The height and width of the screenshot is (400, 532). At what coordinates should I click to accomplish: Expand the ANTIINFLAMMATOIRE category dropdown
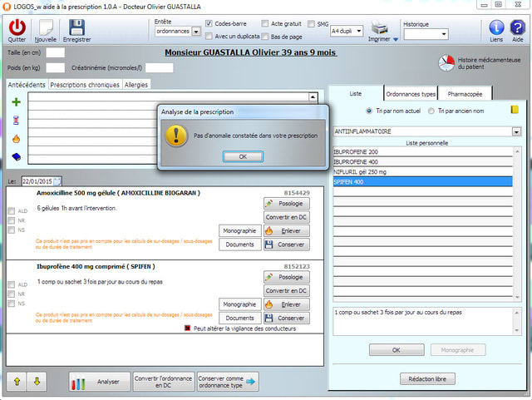[516, 131]
